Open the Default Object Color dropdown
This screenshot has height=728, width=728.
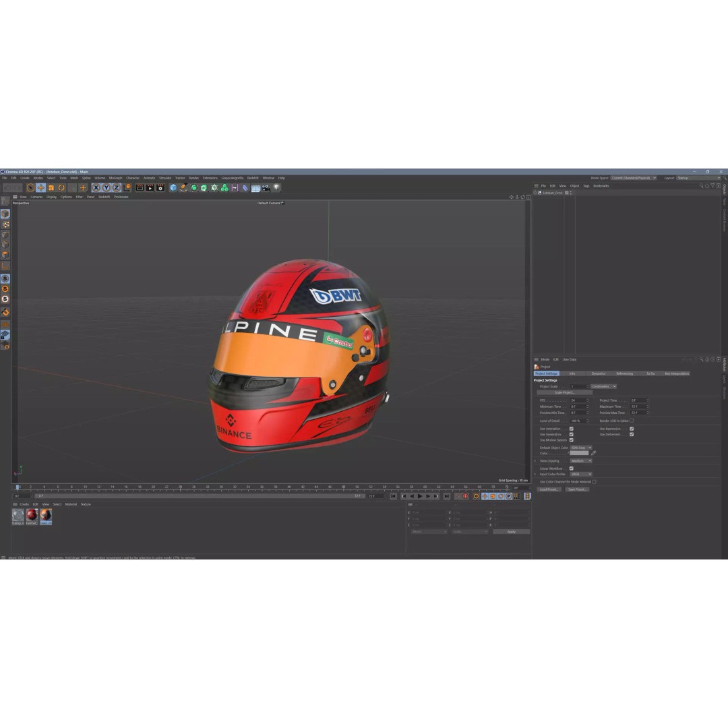pos(580,448)
